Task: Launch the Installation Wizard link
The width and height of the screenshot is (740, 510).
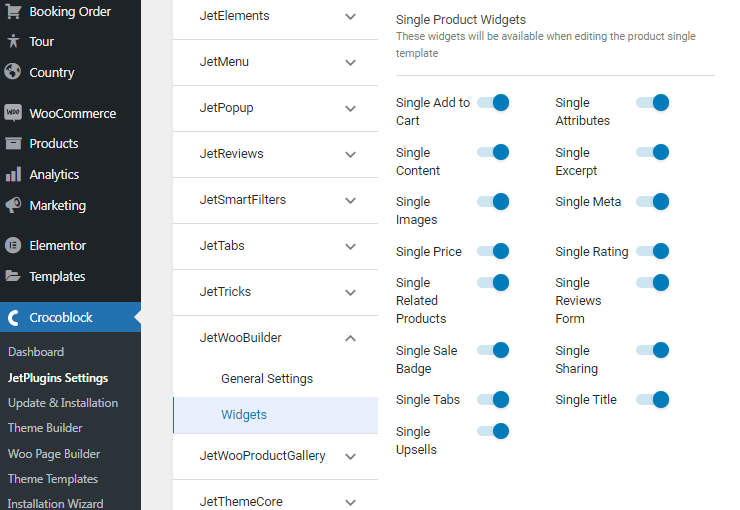Action: point(55,503)
